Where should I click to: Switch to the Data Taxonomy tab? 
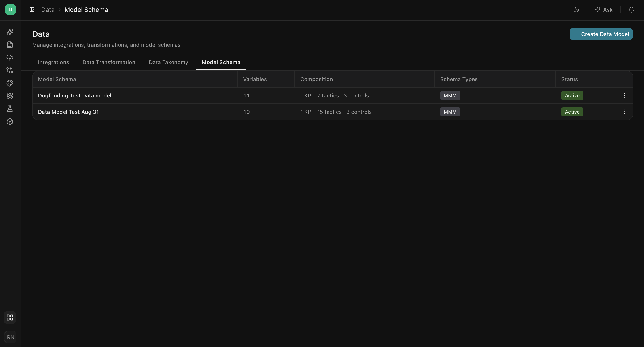point(168,62)
